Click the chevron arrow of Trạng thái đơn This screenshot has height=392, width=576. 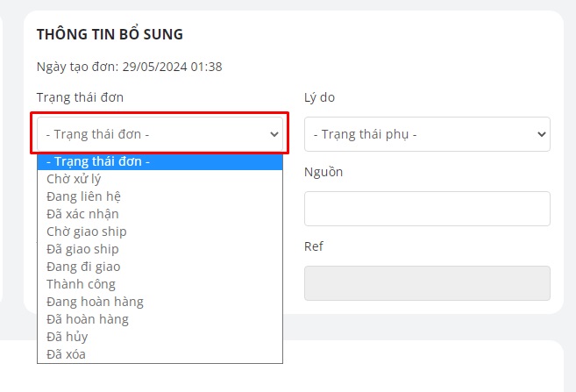(x=274, y=134)
